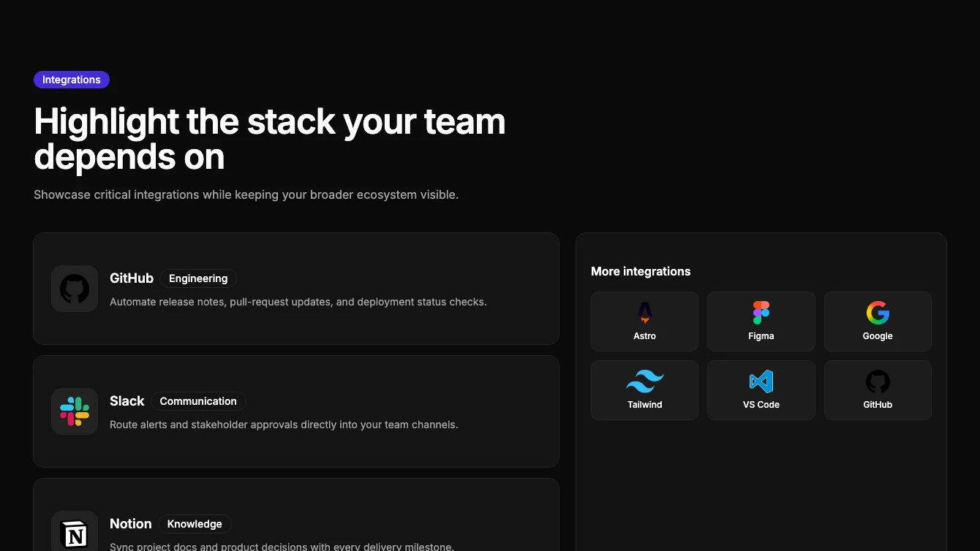Click the Slack logo icon
The width and height of the screenshot is (980, 551).
[x=75, y=411]
